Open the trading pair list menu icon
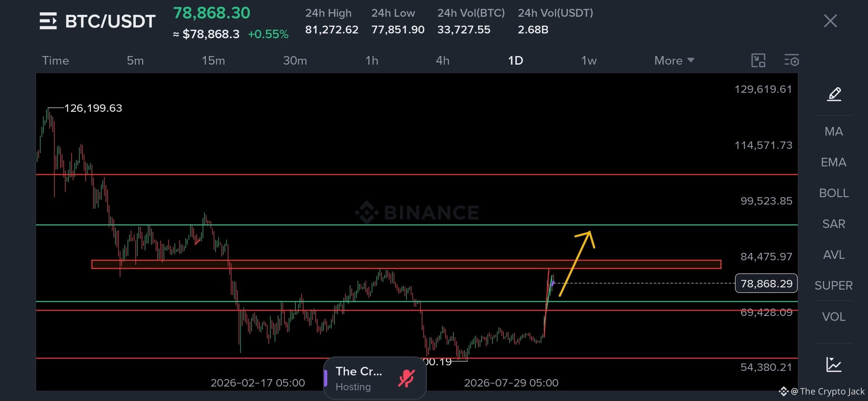This screenshot has width=868, height=401. (x=48, y=21)
